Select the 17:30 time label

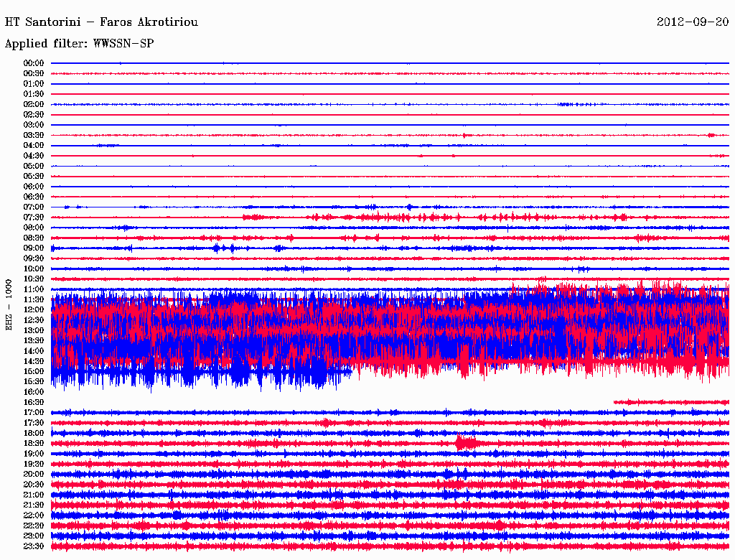tap(34, 423)
